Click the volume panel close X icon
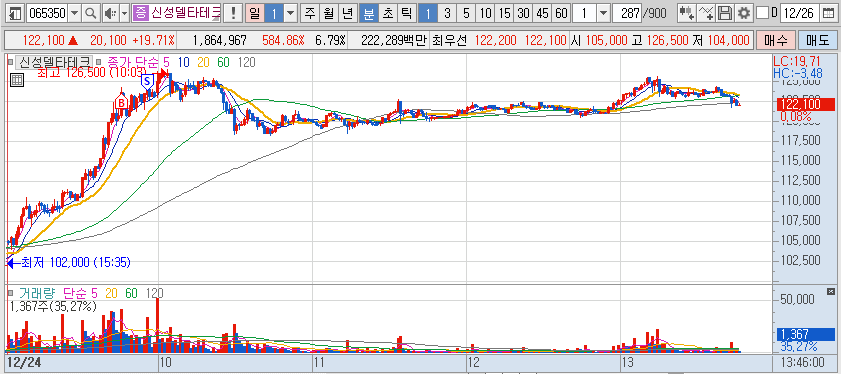 831,291
